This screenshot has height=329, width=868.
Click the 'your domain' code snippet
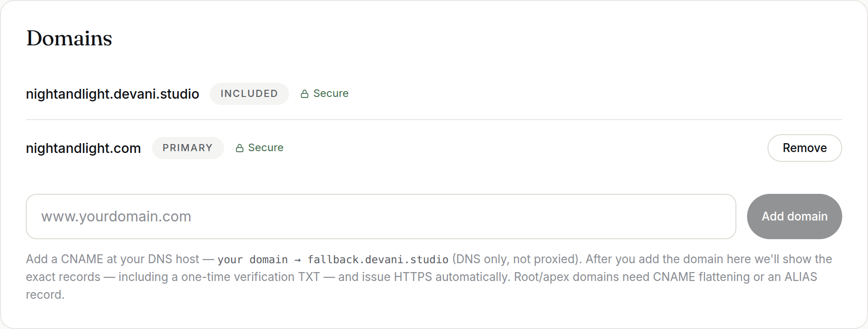coord(253,259)
